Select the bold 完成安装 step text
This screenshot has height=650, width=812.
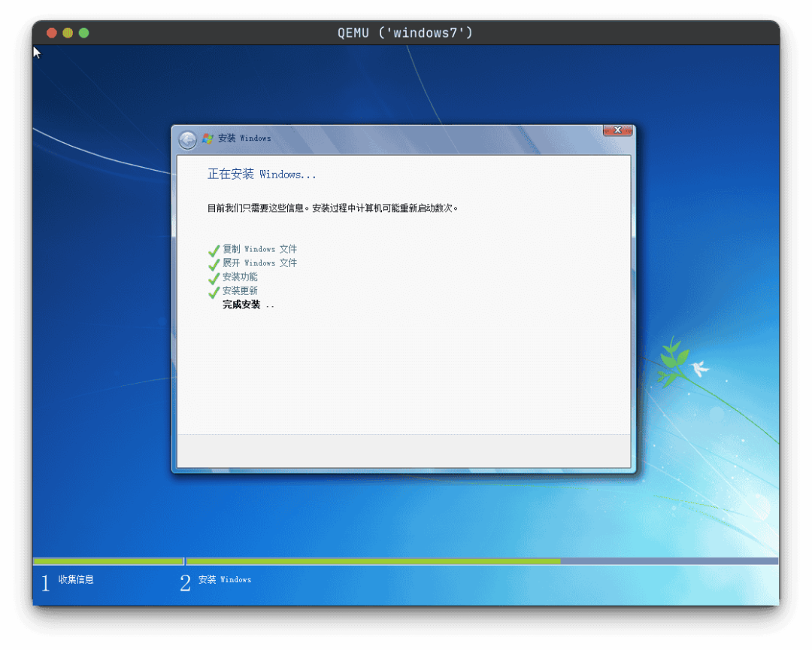pos(241,305)
